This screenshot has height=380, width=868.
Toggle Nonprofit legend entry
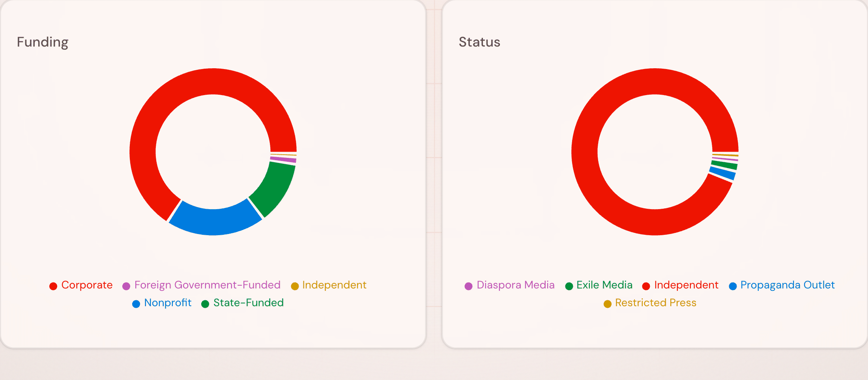tap(162, 303)
